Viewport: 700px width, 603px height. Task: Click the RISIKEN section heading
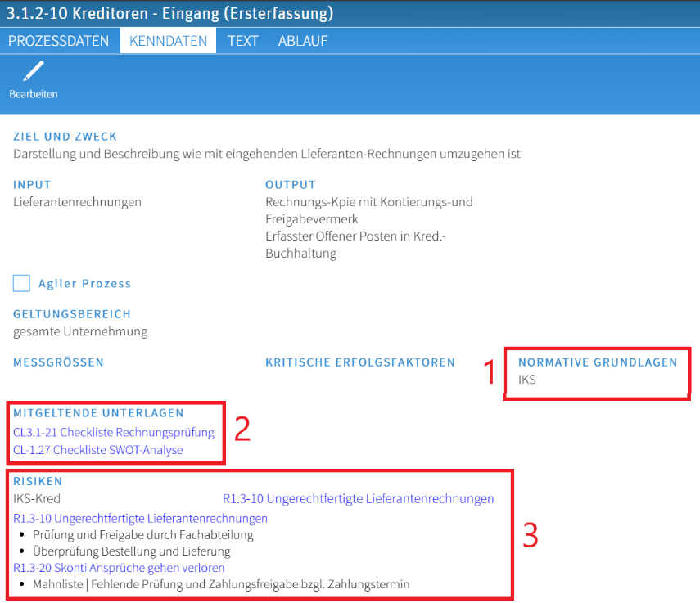click(38, 481)
